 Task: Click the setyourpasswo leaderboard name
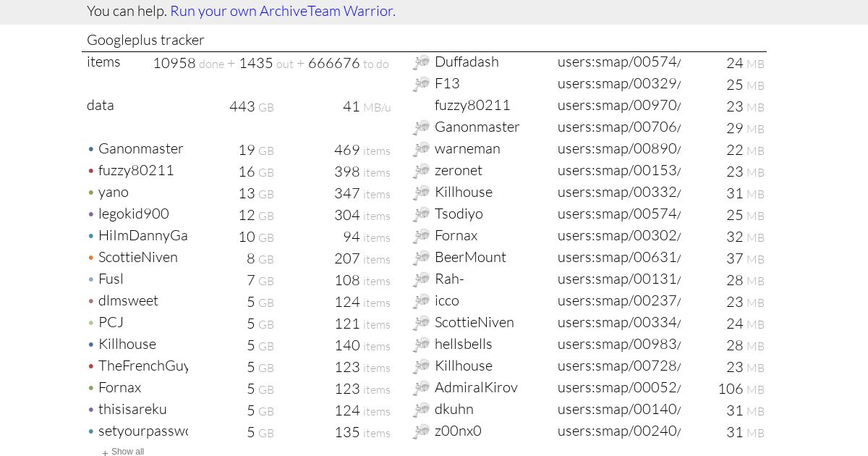coord(143,431)
